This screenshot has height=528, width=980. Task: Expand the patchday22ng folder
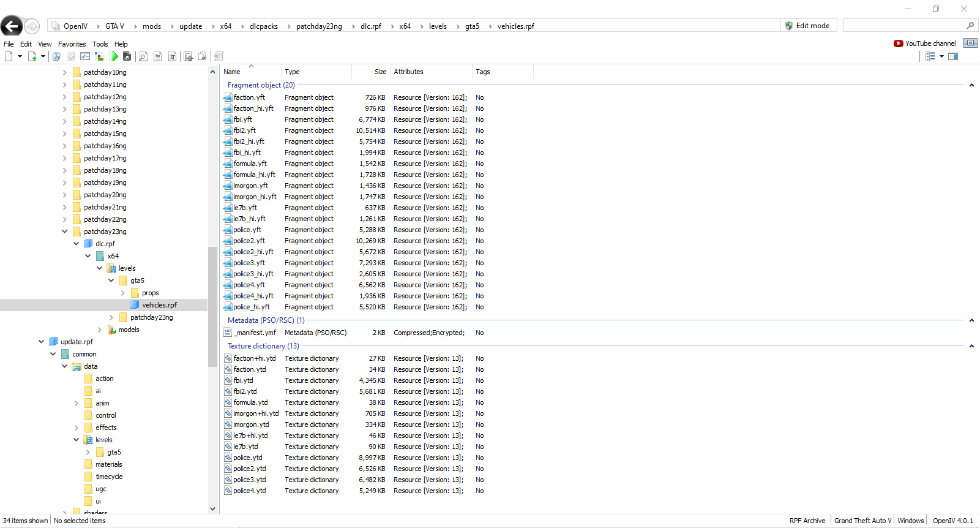(65, 219)
